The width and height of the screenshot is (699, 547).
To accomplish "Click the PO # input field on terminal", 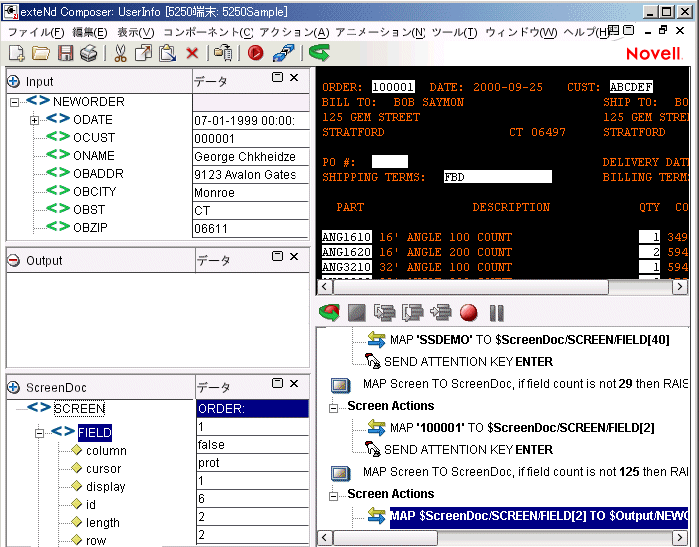I will coord(390,161).
